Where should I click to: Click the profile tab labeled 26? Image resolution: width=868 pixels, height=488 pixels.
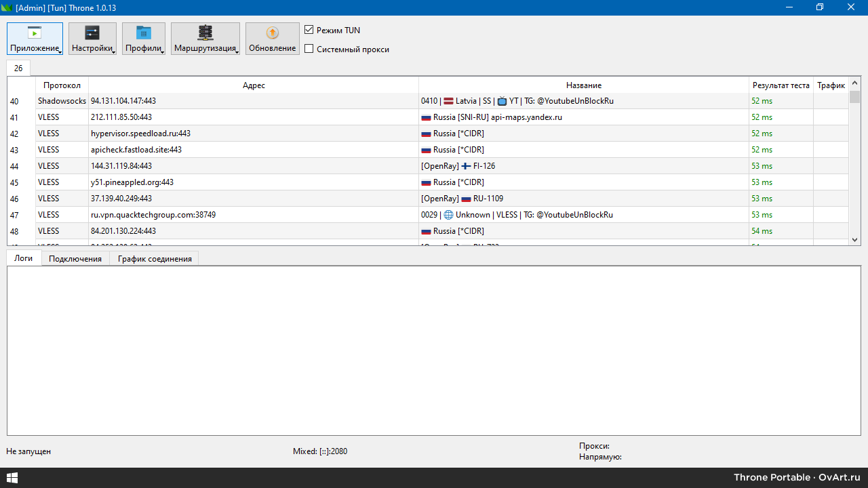(18, 67)
